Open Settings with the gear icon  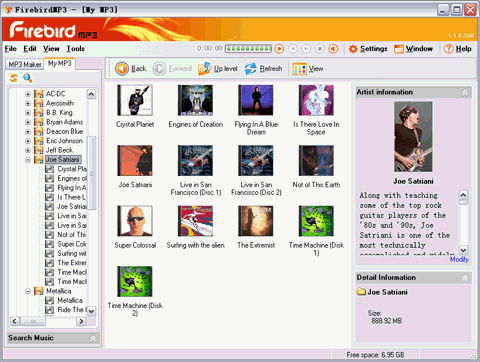pyautogui.click(x=353, y=49)
